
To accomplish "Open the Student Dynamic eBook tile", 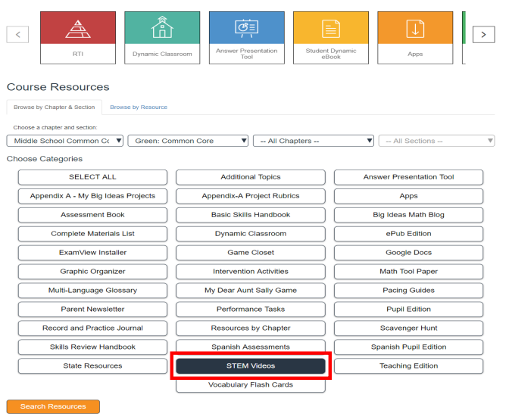I will (x=331, y=38).
